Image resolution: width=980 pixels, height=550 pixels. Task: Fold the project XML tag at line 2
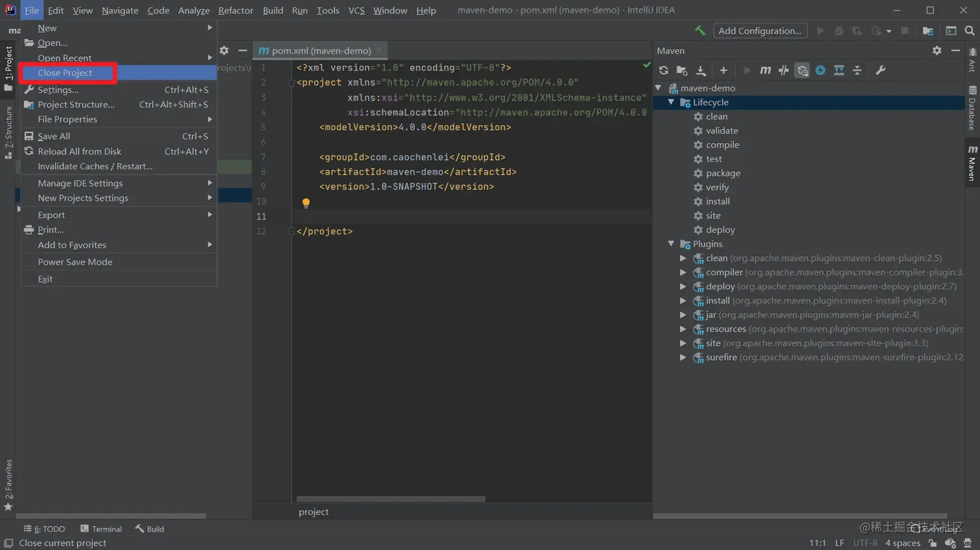[x=291, y=83]
